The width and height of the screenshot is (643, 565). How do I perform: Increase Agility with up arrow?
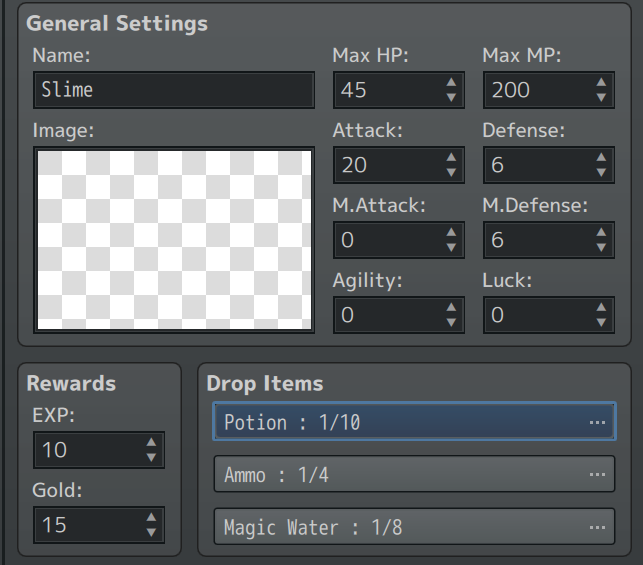pos(451,308)
